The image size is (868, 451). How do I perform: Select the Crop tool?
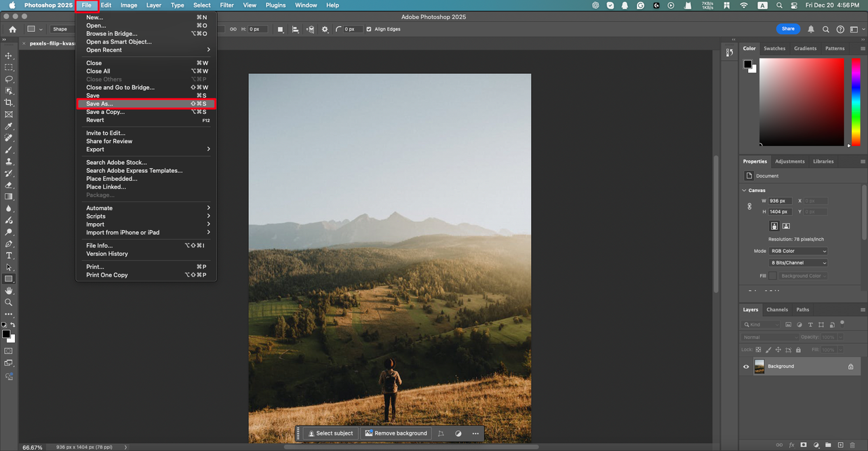click(x=9, y=102)
